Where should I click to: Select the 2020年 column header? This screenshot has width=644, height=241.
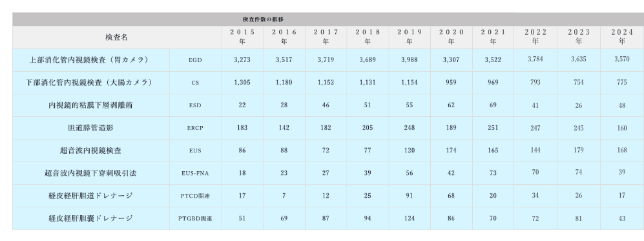(451, 37)
